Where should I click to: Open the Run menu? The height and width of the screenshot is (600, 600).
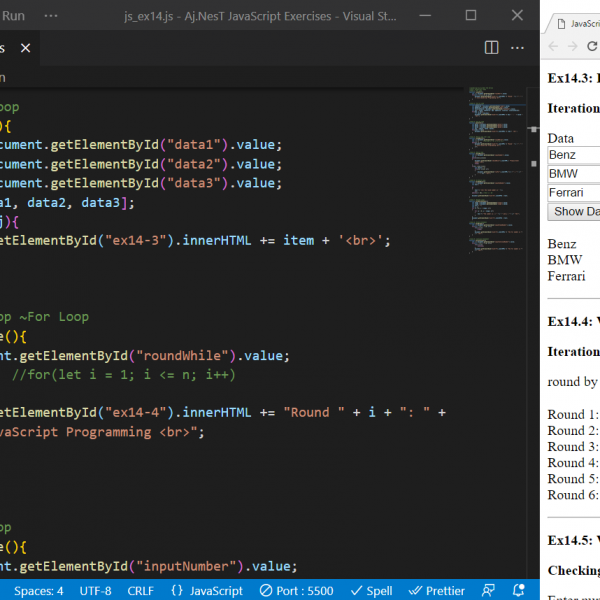tap(14, 16)
